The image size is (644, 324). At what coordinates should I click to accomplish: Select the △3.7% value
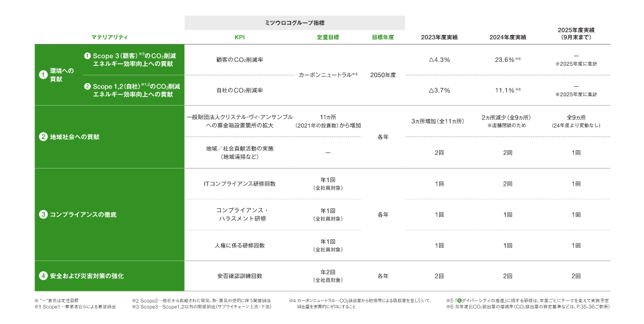[439, 90]
